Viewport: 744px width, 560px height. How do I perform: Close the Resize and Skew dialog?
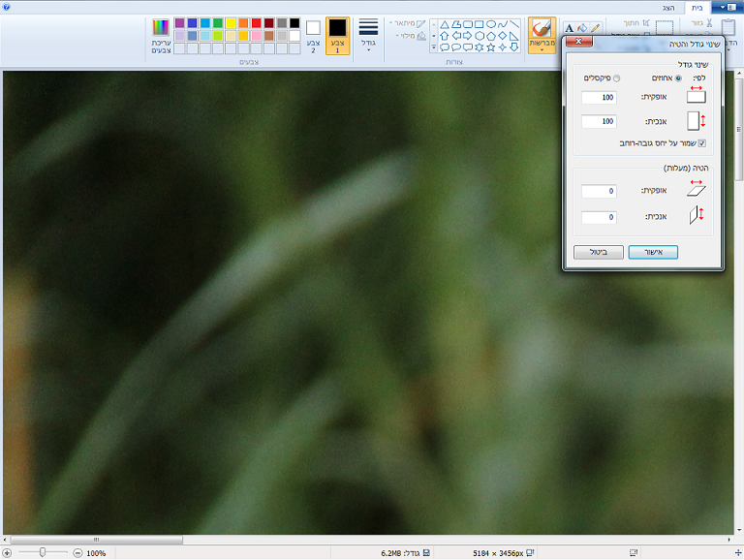[579, 42]
